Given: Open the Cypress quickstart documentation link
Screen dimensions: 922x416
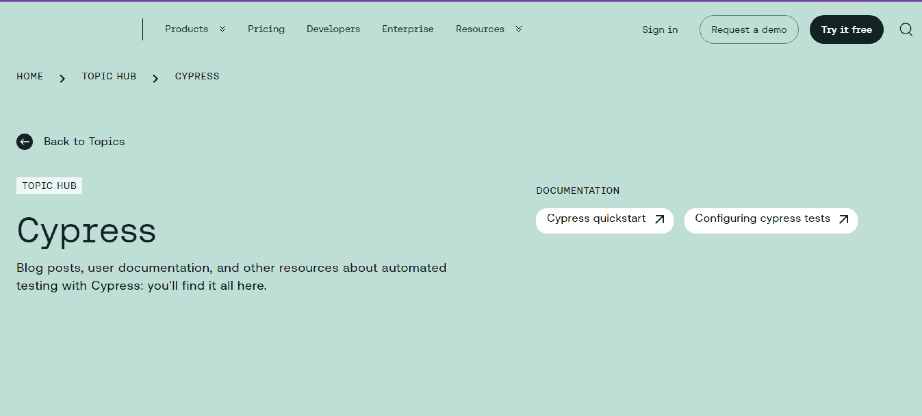Looking at the screenshot, I should (604, 221).
